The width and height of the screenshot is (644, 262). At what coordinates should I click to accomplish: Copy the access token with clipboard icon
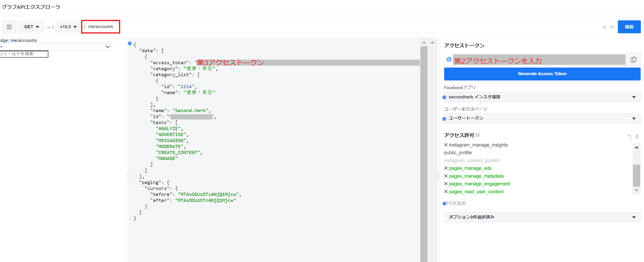(x=633, y=60)
